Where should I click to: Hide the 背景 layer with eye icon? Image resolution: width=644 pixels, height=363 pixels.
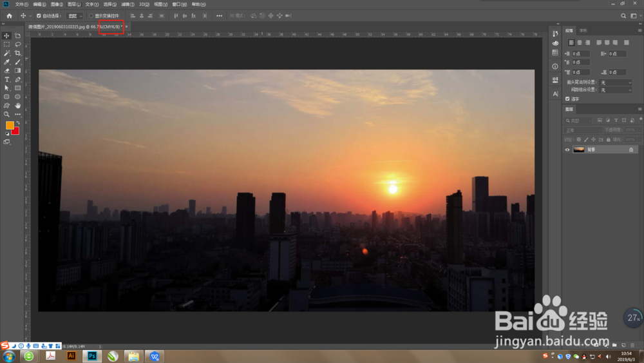(567, 150)
